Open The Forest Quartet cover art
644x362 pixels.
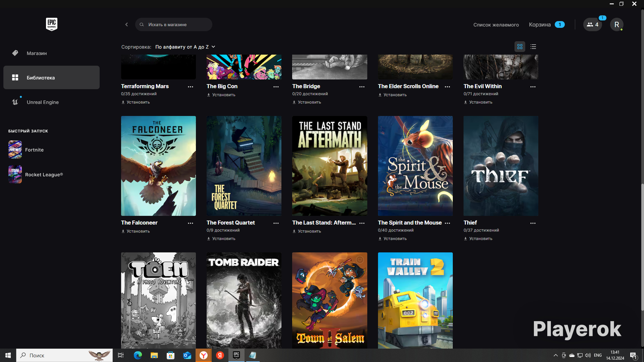tap(244, 166)
